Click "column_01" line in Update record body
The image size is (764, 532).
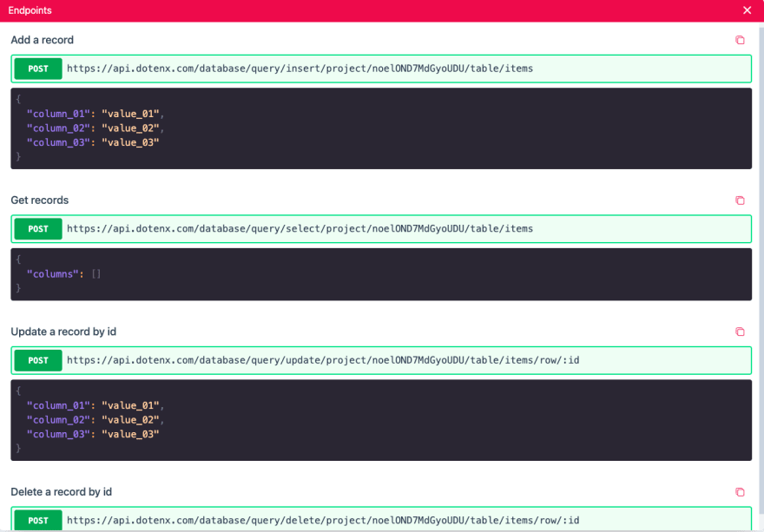(95, 406)
